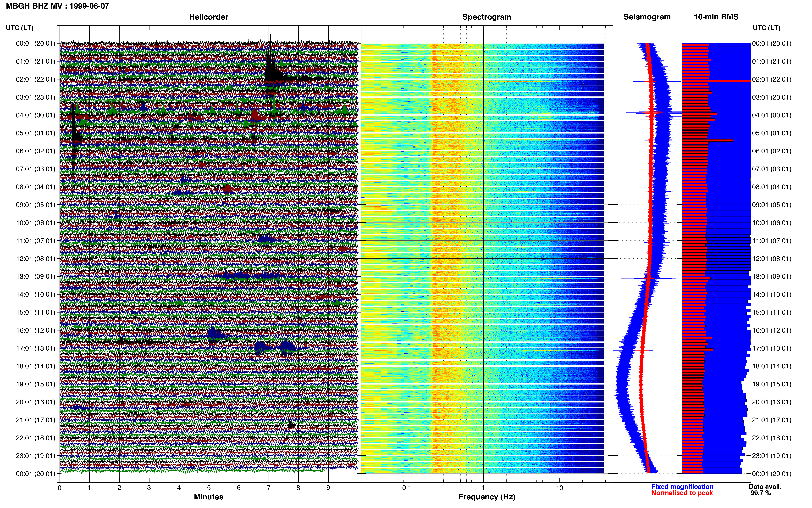Click the 'Helicorder' panel heading
The height and width of the screenshot is (508, 812).
tap(209, 17)
